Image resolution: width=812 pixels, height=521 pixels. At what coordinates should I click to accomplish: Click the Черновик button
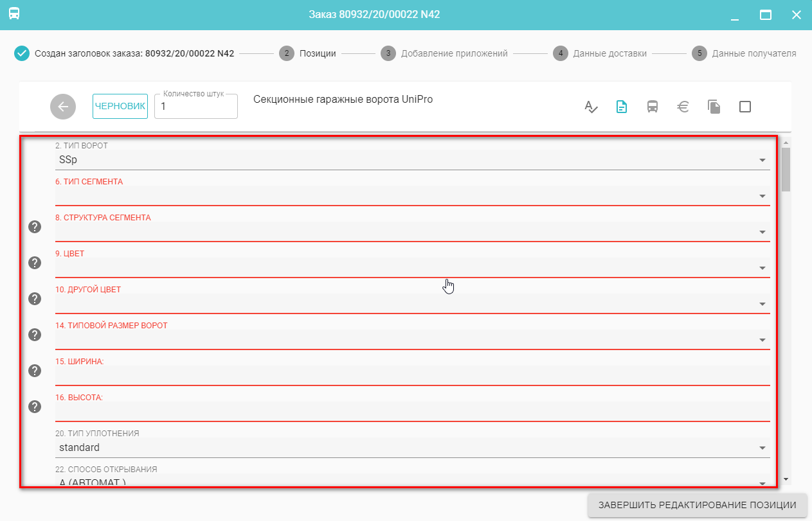120,107
